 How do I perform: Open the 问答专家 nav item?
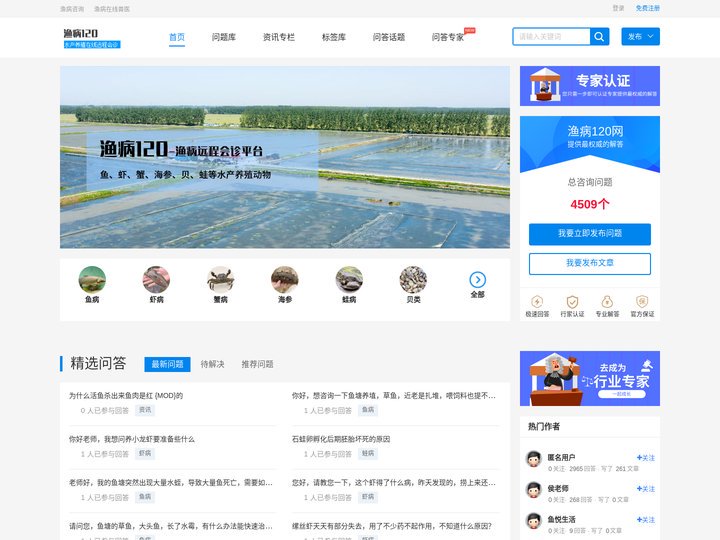448,37
